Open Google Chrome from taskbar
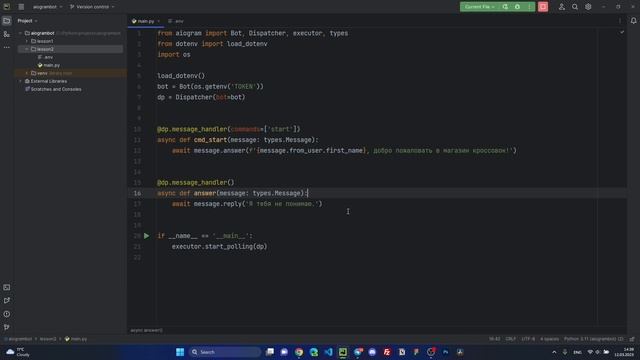 tap(299, 352)
